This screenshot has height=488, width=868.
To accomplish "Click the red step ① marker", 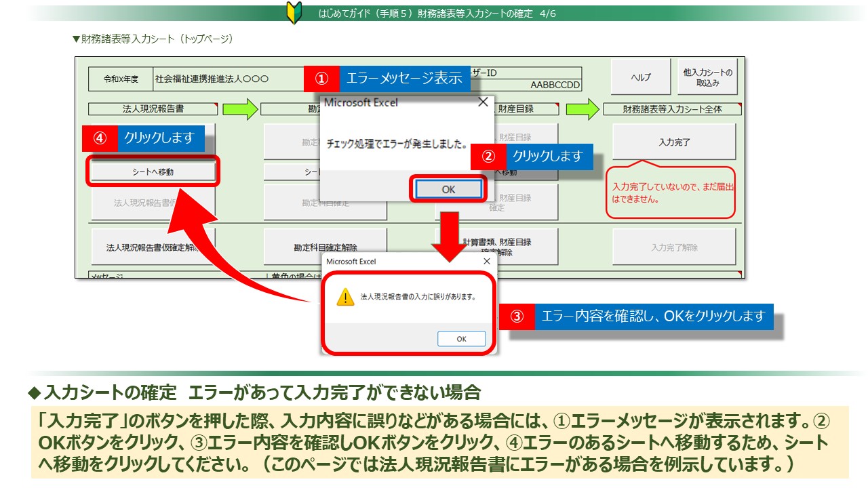I will (x=321, y=79).
